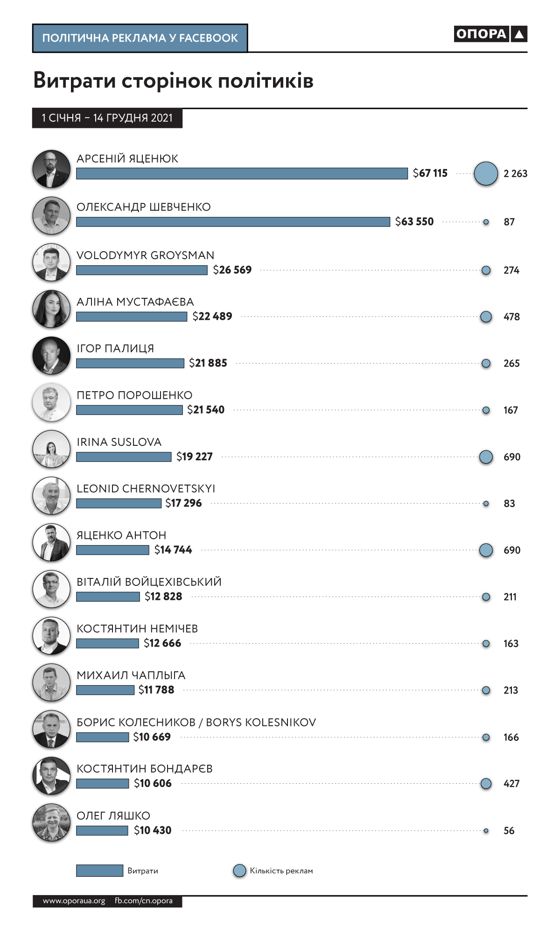Click Аліна Мустафаєва's portrait photo

tap(51, 309)
